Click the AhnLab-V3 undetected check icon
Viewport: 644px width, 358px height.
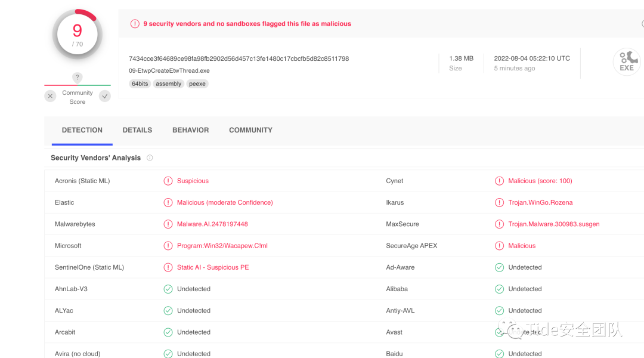[168, 289]
